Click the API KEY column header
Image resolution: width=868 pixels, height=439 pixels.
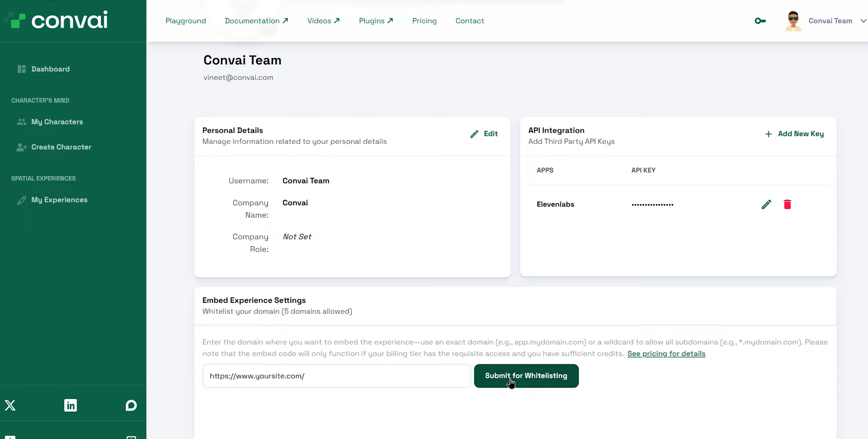pos(643,170)
